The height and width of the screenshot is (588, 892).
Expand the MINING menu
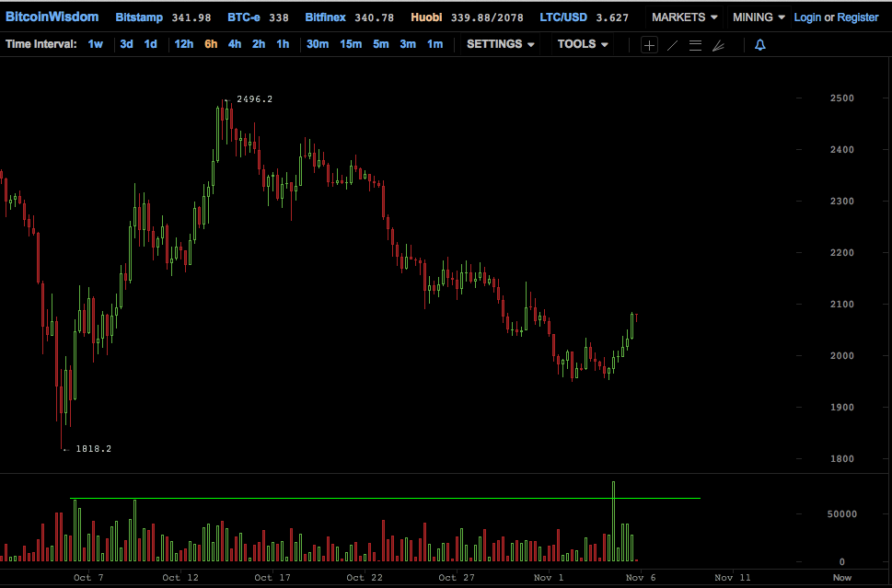pyautogui.click(x=759, y=17)
